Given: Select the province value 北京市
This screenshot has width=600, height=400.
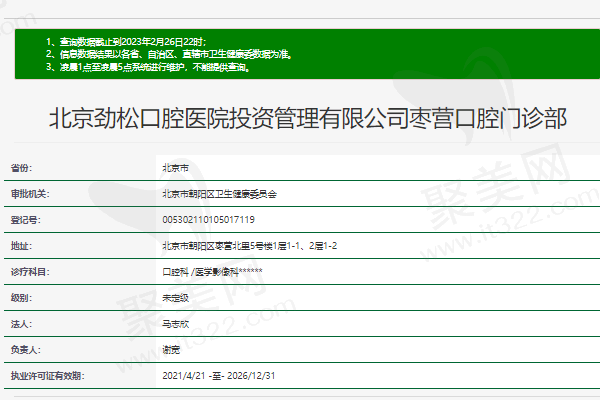Looking at the screenshot, I should click(x=176, y=168).
